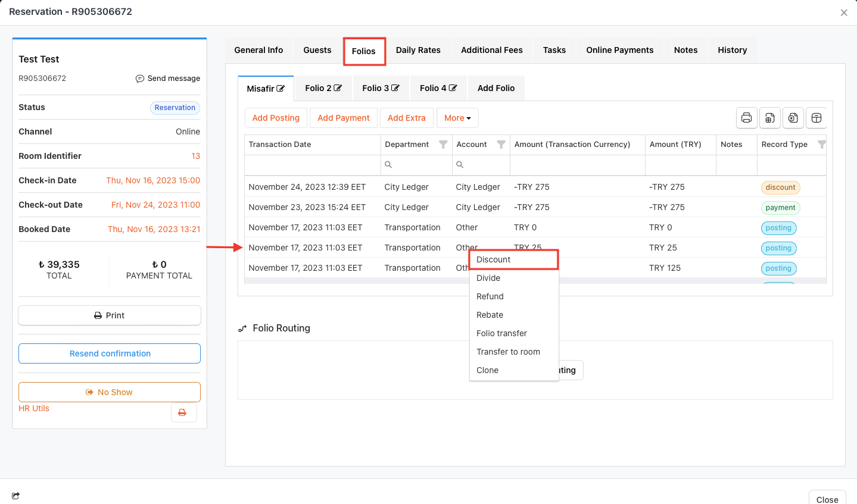Open the column chooser icon
This screenshot has width=857, height=504.
[x=817, y=118]
